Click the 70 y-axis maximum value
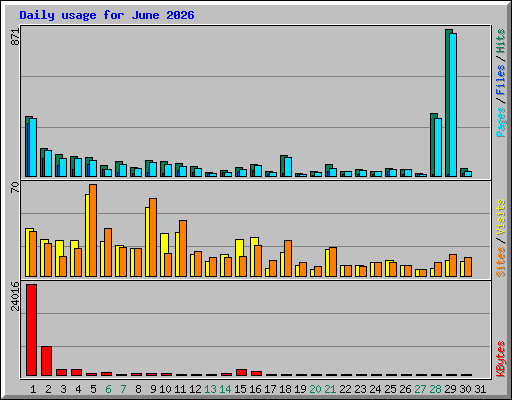Viewport: 512px width, 400px height. (x=15, y=187)
